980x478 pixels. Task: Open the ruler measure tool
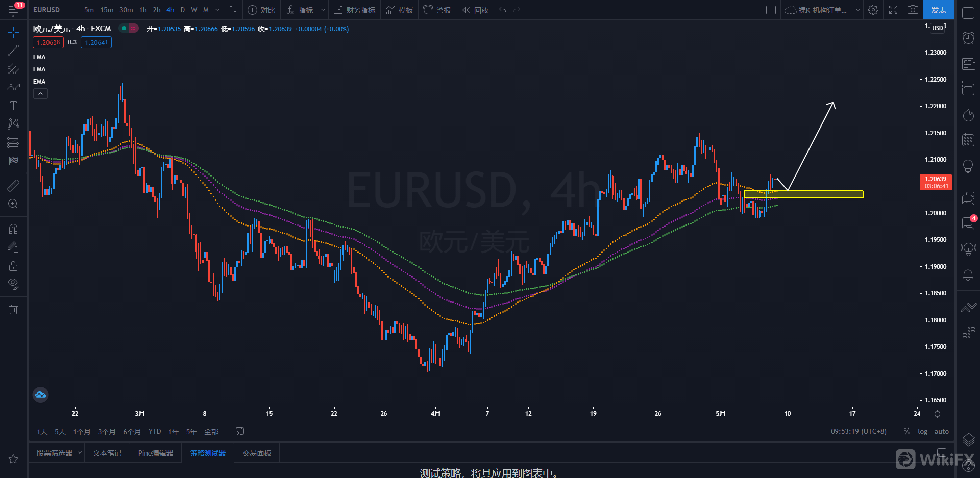coord(13,186)
